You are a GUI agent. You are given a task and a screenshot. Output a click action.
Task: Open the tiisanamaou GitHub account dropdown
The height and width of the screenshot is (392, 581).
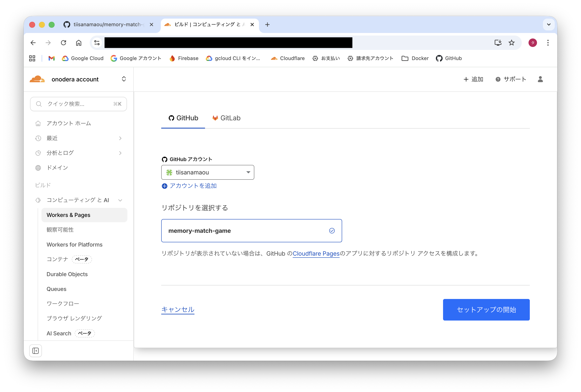tap(208, 172)
